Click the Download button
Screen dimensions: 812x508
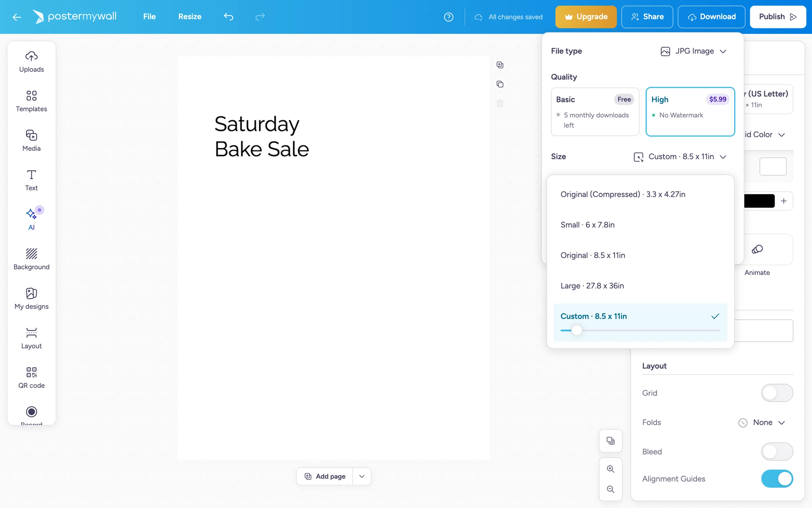[x=712, y=17]
